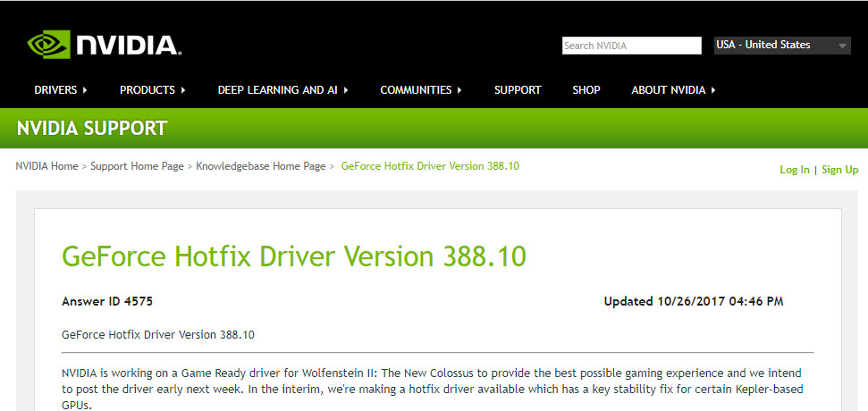Focus the Search NVIDIA field
Viewport: 868px width, 411px height.
click(x=632, y=46)
